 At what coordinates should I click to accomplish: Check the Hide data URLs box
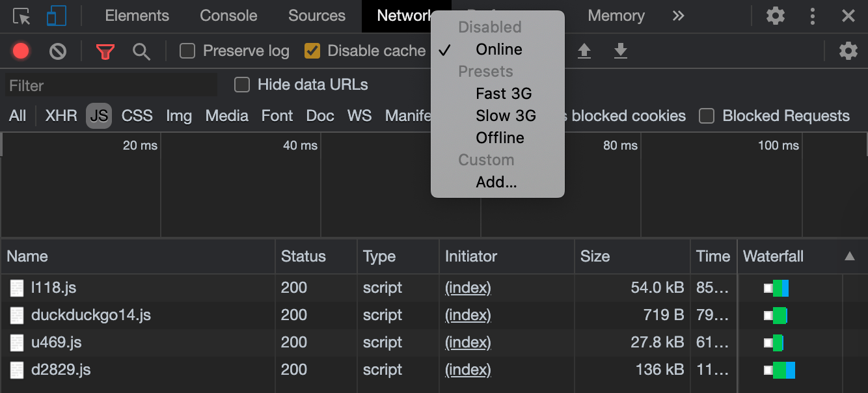pyautogui.click(x=242, y=85)
